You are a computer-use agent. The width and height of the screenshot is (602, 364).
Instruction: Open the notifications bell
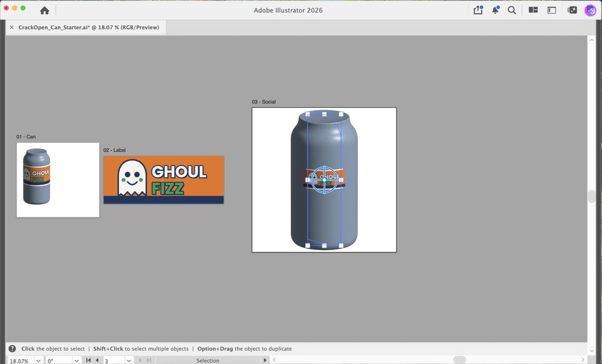pos(496,10)
